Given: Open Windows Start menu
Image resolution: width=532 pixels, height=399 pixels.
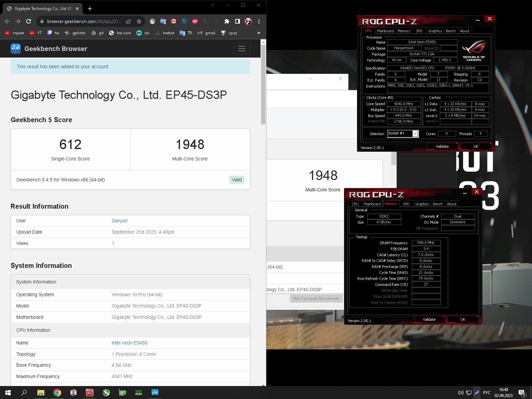Looking at the screenshot, I should [8, 393].
